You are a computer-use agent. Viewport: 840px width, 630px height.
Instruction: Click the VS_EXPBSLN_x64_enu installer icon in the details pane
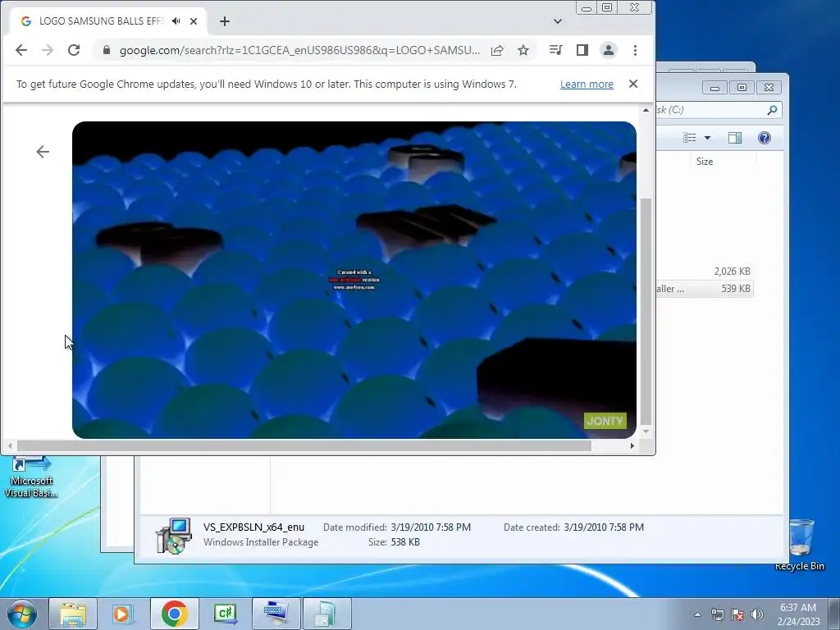pos(174,535)
